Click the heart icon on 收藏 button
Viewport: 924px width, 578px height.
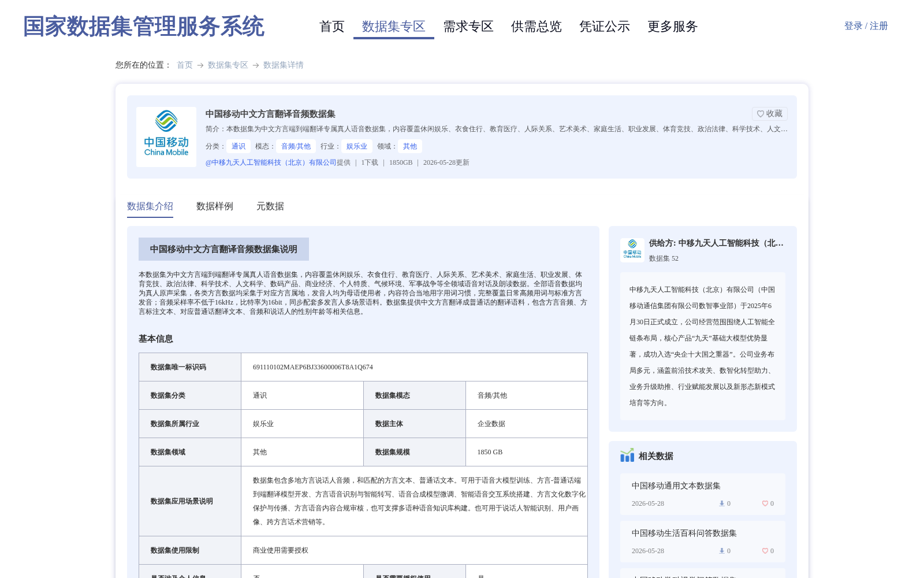[760, 114]
